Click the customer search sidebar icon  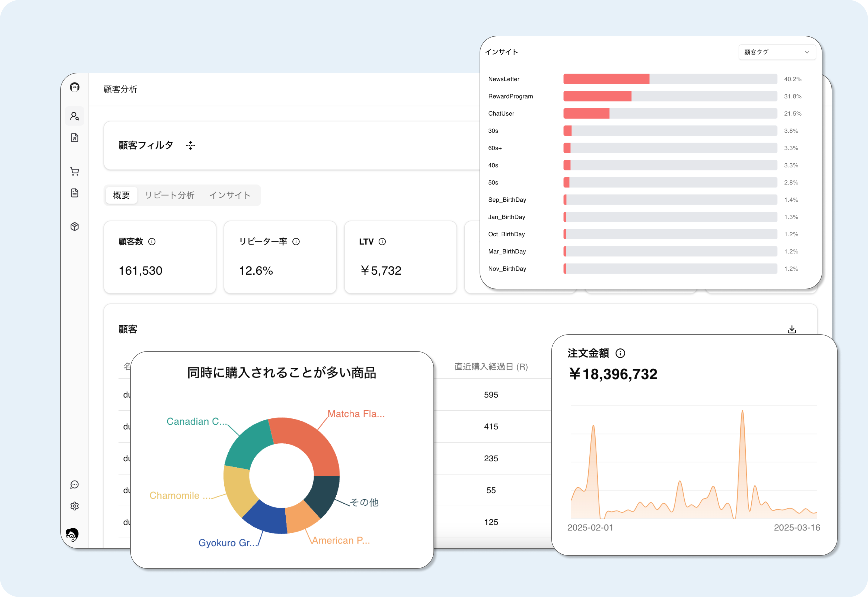[x=74, y=116]
